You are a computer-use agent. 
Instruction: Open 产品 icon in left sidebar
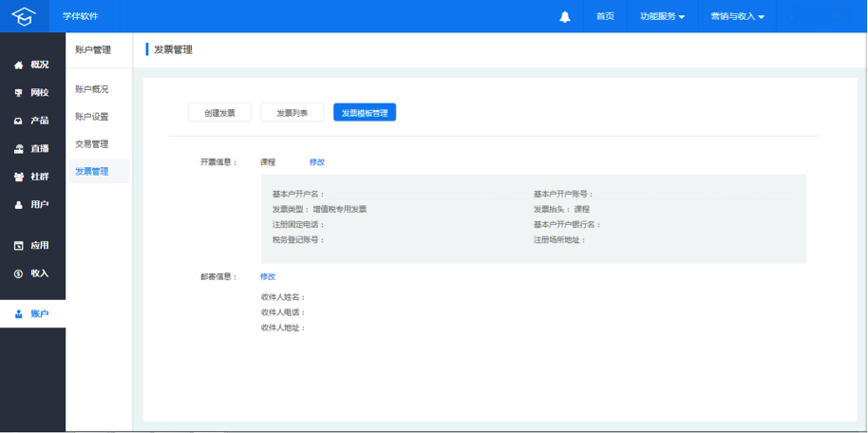pos(18,122)
